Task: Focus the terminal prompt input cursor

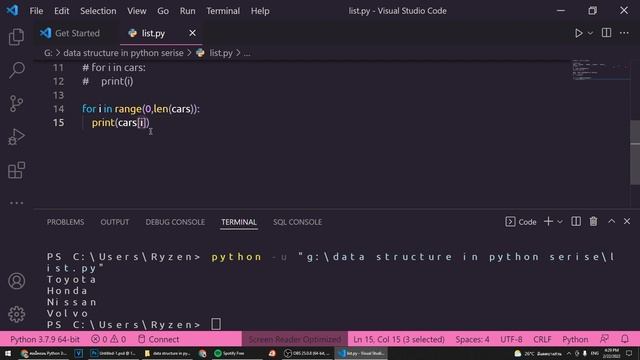Action: click(x=216, y=324)
